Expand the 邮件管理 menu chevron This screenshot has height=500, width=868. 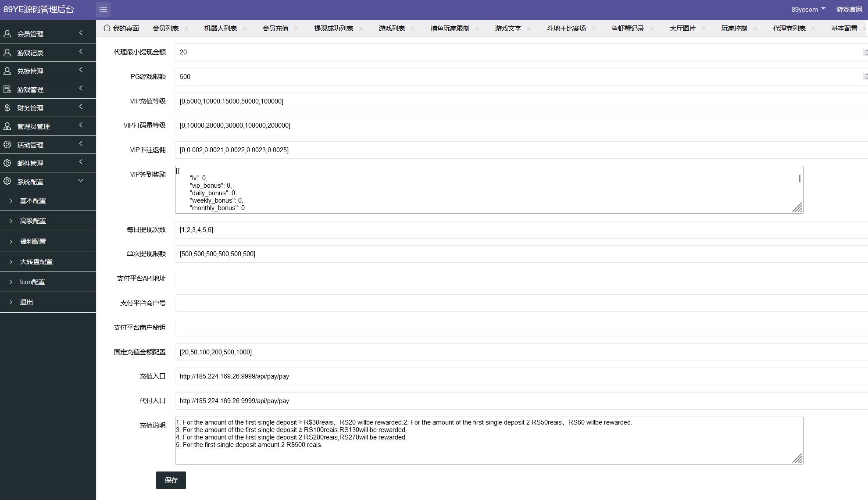click(81, 162)
